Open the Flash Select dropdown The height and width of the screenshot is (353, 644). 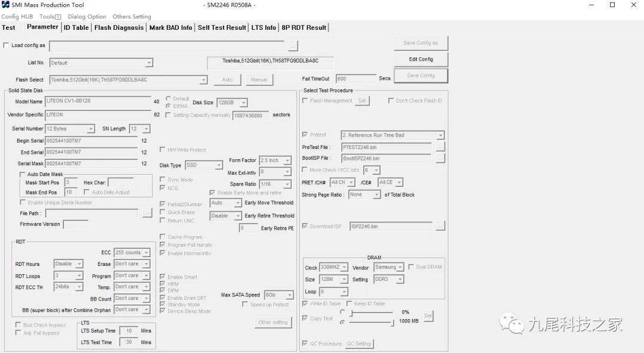pos(203,80)
